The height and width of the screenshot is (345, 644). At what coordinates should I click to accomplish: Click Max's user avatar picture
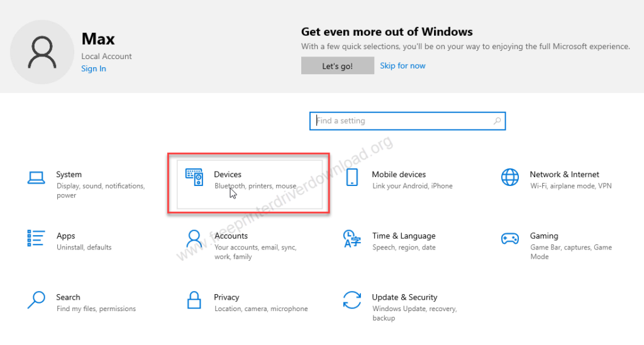(x=42, y=52)
